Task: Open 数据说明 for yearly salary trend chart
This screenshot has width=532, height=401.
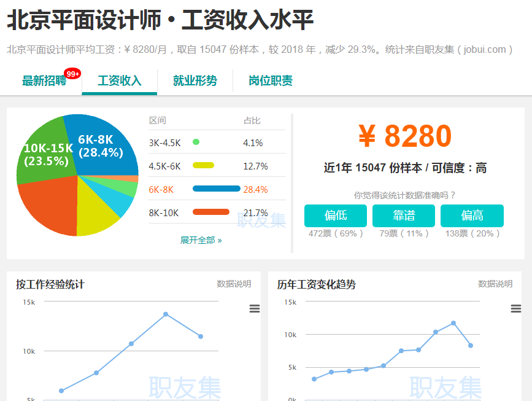Action: (x=495, y=284)
